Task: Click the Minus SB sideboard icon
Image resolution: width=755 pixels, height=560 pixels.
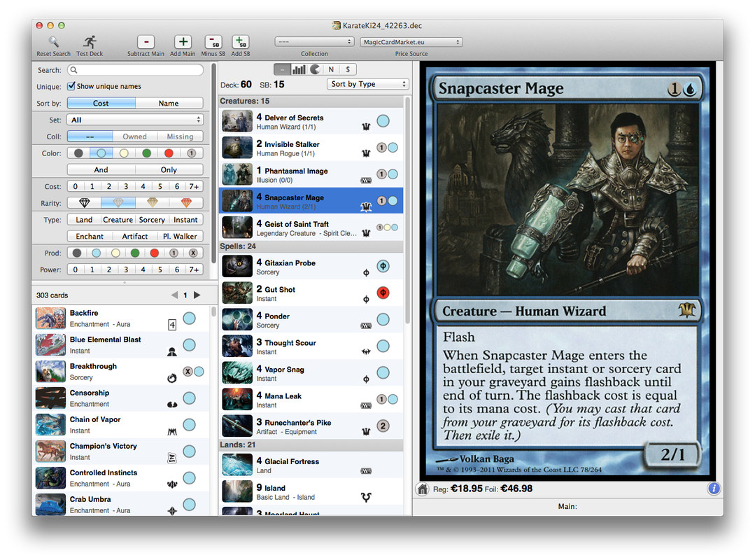Action: pyautogui.click(x=213, y=42)
